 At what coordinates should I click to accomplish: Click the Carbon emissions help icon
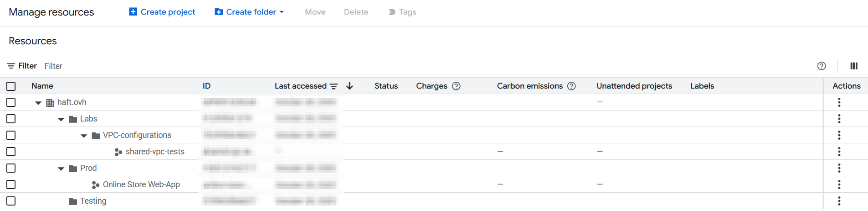[571, 86]
